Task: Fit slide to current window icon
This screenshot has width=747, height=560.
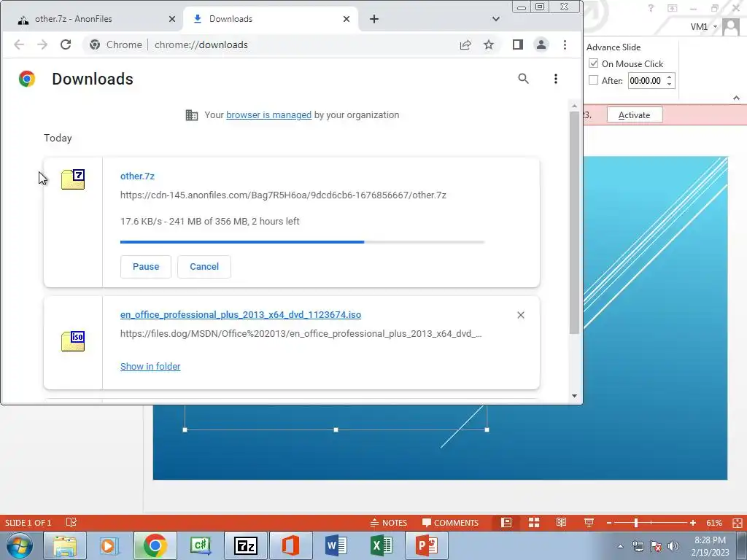Action: click(738, 523)
